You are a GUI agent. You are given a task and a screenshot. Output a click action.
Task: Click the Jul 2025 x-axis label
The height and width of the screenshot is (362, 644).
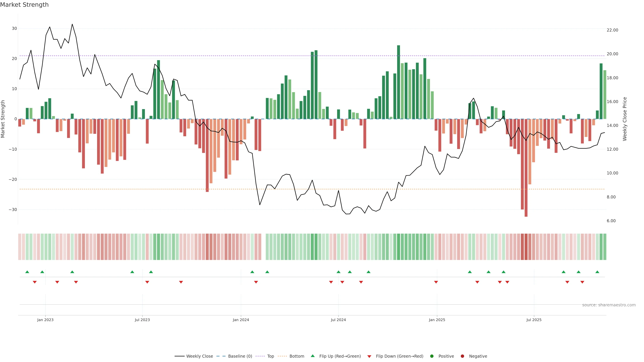[x=534, y=320]
